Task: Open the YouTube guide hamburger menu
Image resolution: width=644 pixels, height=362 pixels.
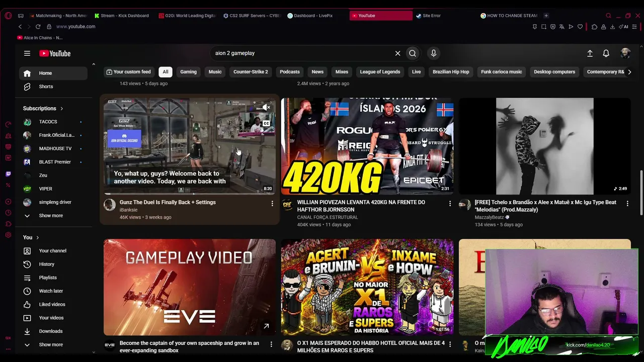Action: 27,53
